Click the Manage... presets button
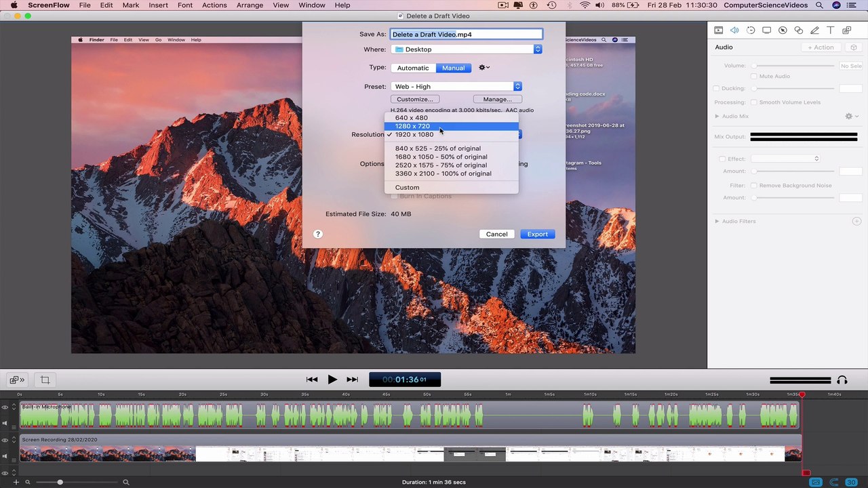 498,100
